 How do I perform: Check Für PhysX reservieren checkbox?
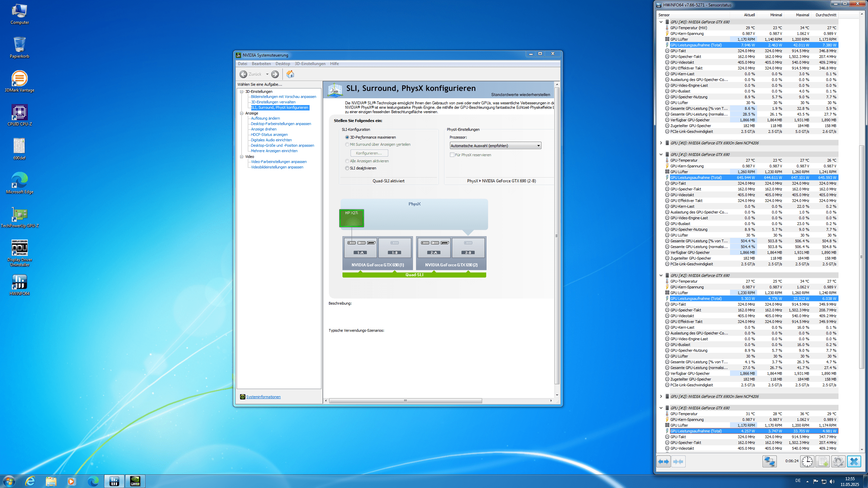pos(452,155)
